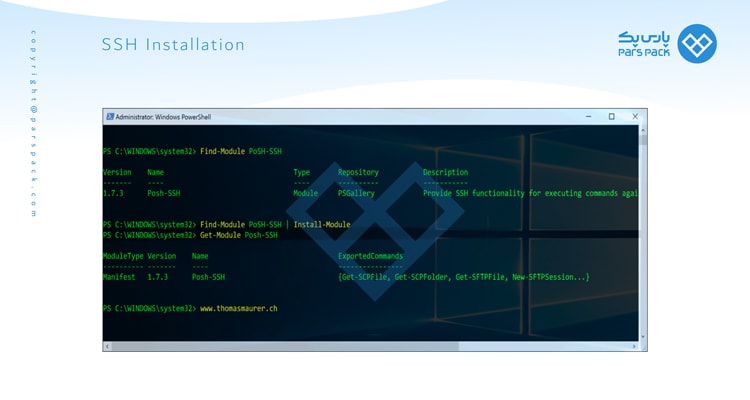Click 'Posh-SSH' name in the Find-Module result row
This screenshot has height=400, width=750.
click(164, 193)
